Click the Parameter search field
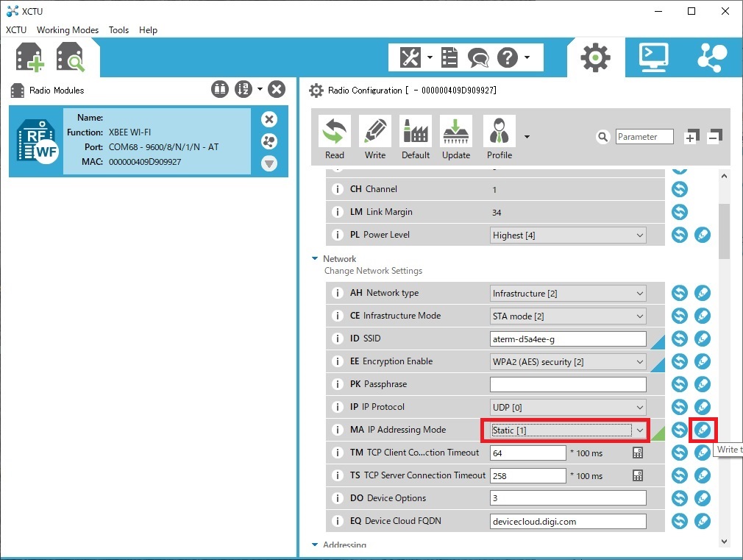Viewport: 743px width, 560px height. [644, 137]
